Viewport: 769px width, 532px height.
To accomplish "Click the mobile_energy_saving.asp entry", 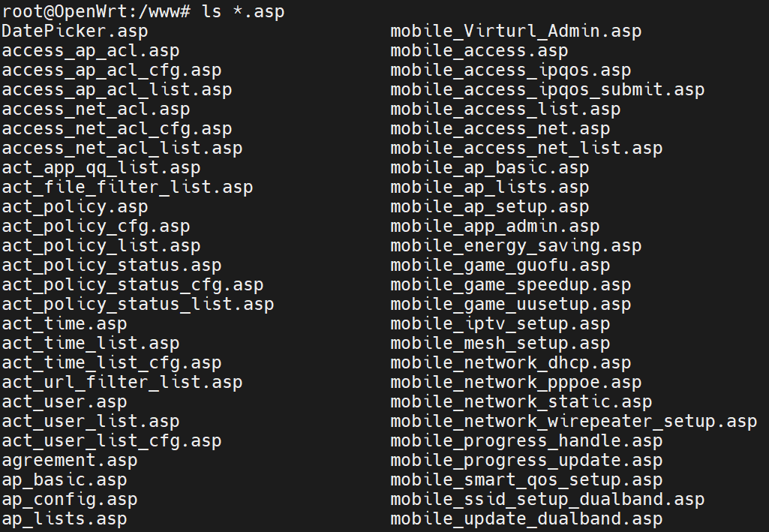I will coord(516,246).
